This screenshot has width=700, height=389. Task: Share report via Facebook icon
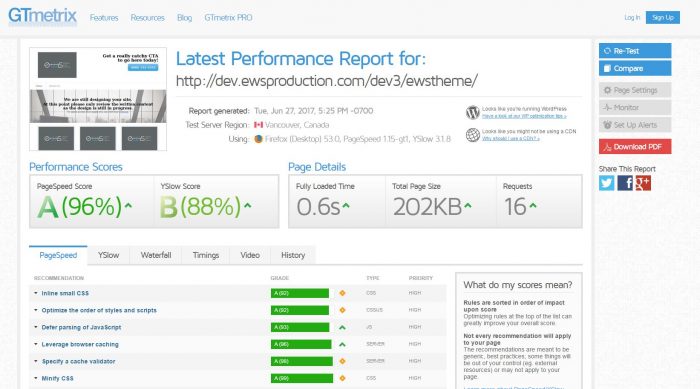[625, 183]
